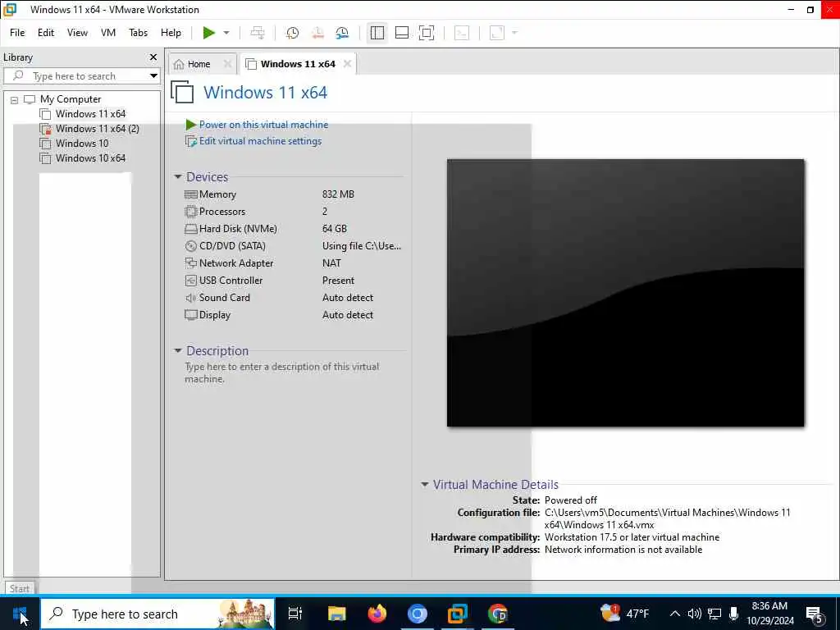840x630 pixels.
Task: Click the blue circle taskbar app icon
Action: coord(418,614)
